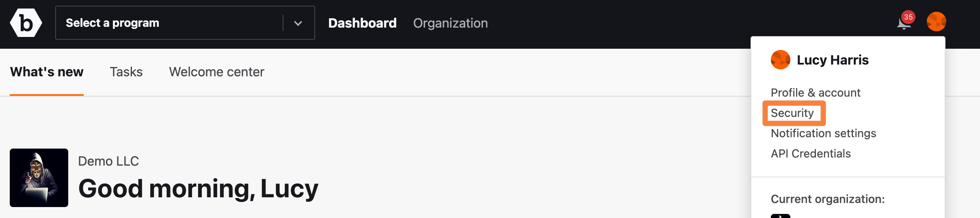
Task: Open the Welcome center tab
Action: (216, 72)
